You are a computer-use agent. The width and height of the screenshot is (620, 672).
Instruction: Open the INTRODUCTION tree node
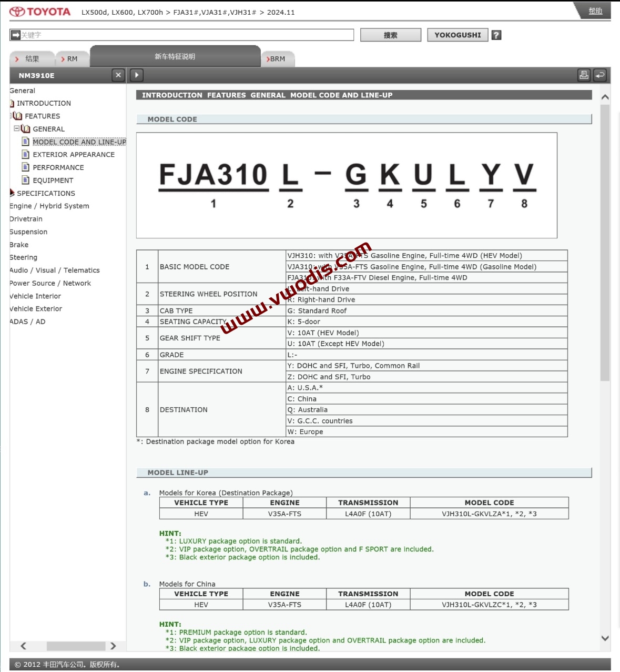tap(44, 103)
